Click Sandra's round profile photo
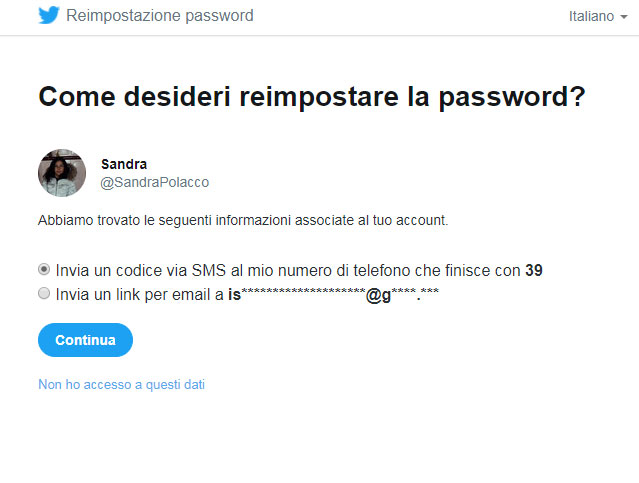Screen dimensions: 639x483 click(x=62, y=173)
